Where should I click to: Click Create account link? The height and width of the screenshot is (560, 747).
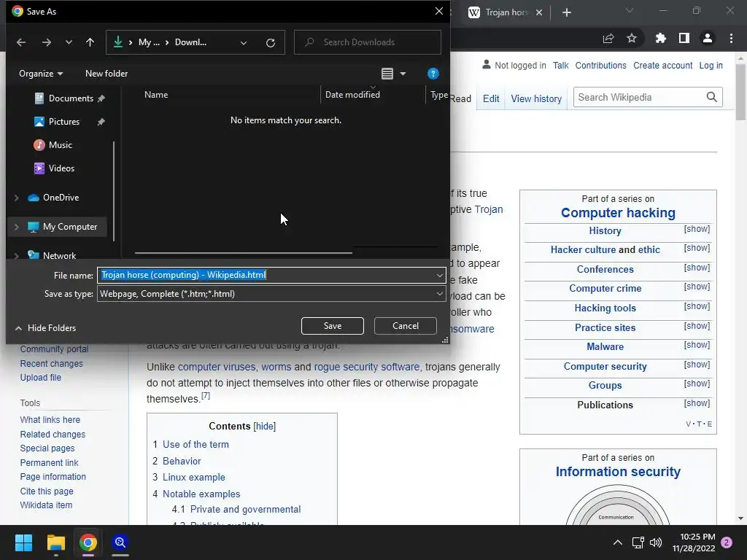662,66
